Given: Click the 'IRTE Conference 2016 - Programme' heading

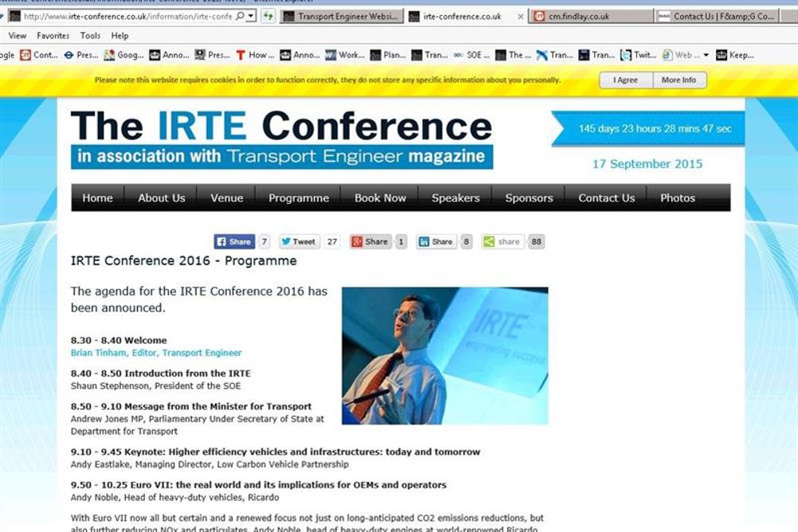Looking at the screenshot, I should 184,260.
